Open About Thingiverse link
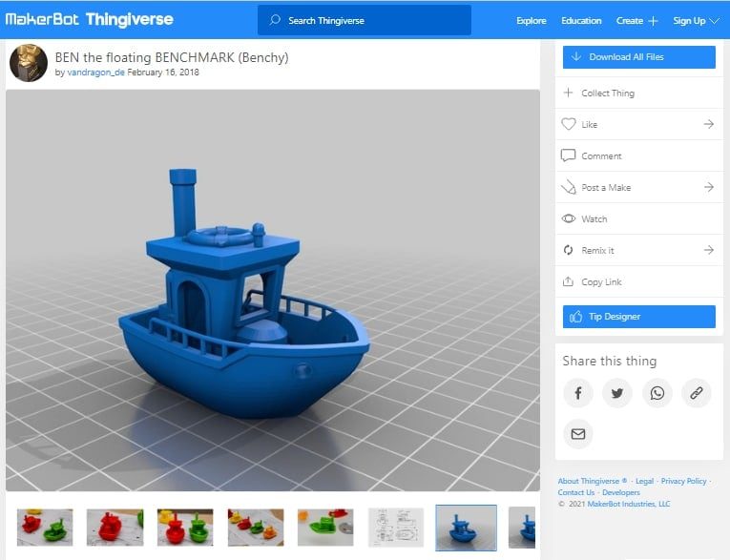Screen dimensions: 730x560 tap(593, 481)
